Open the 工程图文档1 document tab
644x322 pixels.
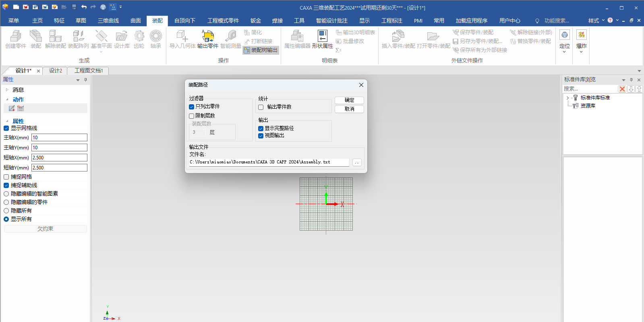click(x=89, y=70)
